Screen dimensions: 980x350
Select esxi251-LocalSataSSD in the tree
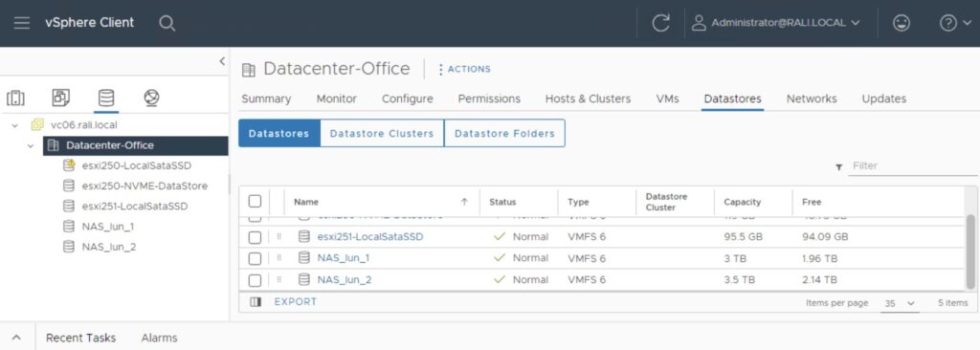point(134,207)
